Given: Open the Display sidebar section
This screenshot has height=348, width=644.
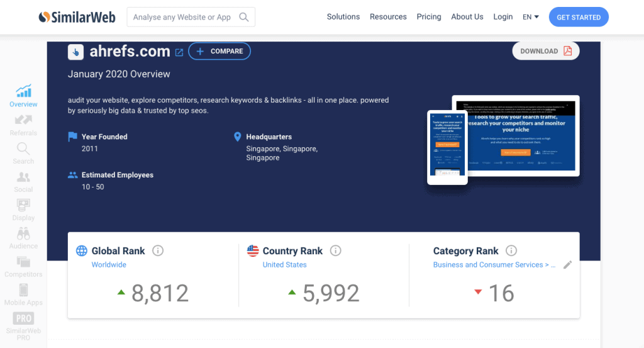Looking at the screenshot, I should (x=23, y=210).
